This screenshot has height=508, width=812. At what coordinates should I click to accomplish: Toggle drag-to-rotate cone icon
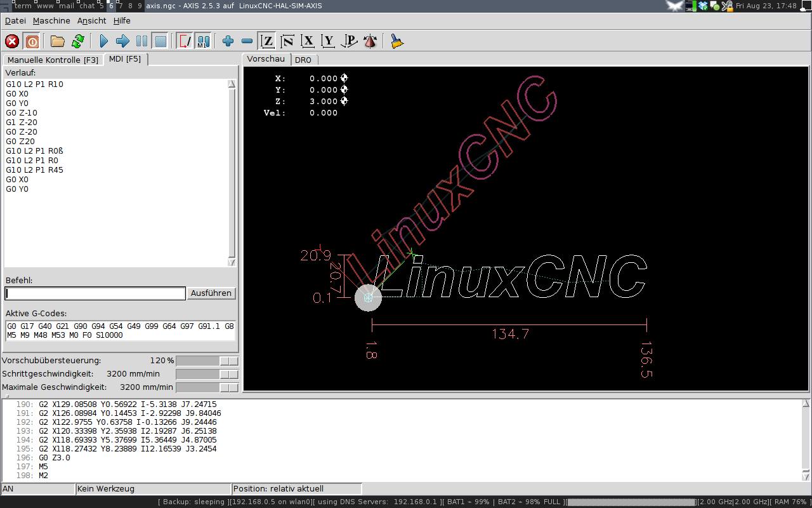[x=370, y=41]
